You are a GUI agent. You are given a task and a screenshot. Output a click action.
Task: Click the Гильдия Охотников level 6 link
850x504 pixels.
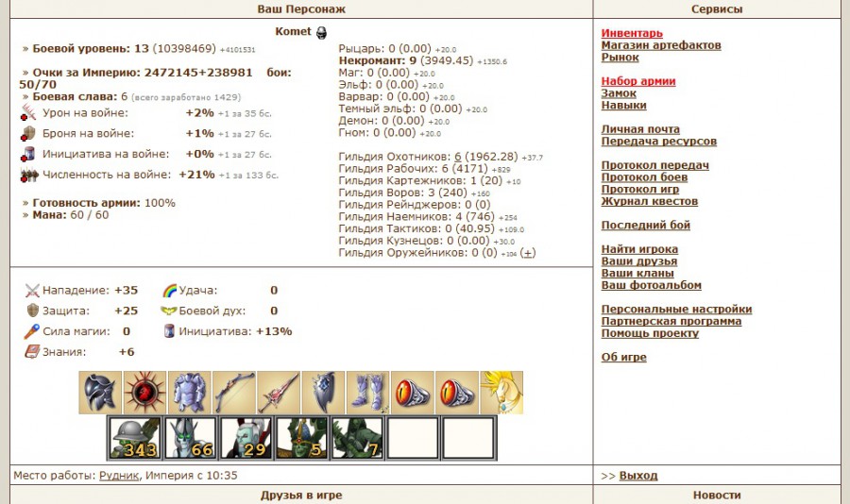pos(457,157)
